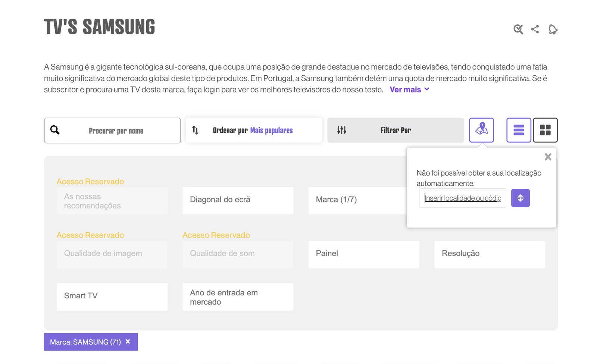
Task: Click the map location pin icon button
Action: [481, 130]
